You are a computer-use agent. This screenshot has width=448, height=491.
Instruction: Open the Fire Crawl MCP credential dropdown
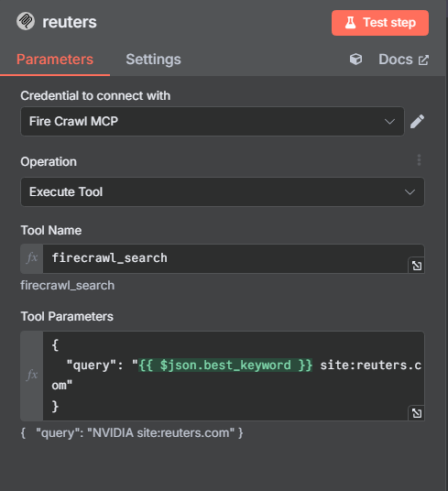pos(213,121)
